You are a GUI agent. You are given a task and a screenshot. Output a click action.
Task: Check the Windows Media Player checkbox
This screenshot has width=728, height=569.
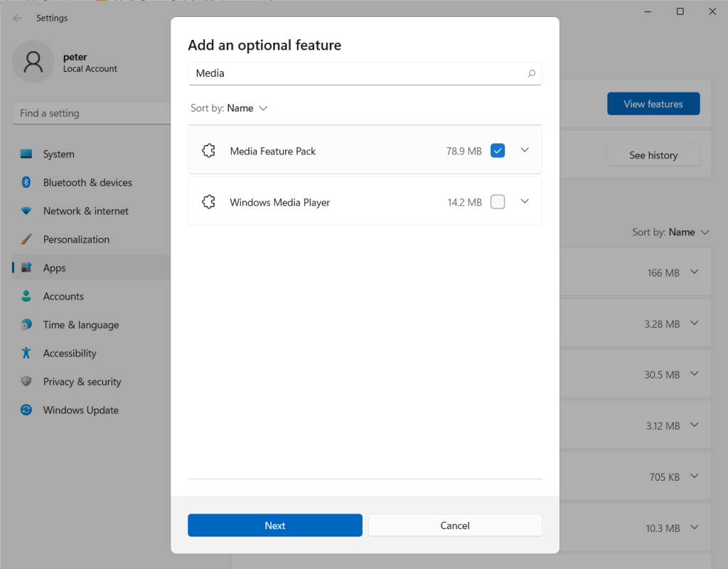[x=498, y=202]
